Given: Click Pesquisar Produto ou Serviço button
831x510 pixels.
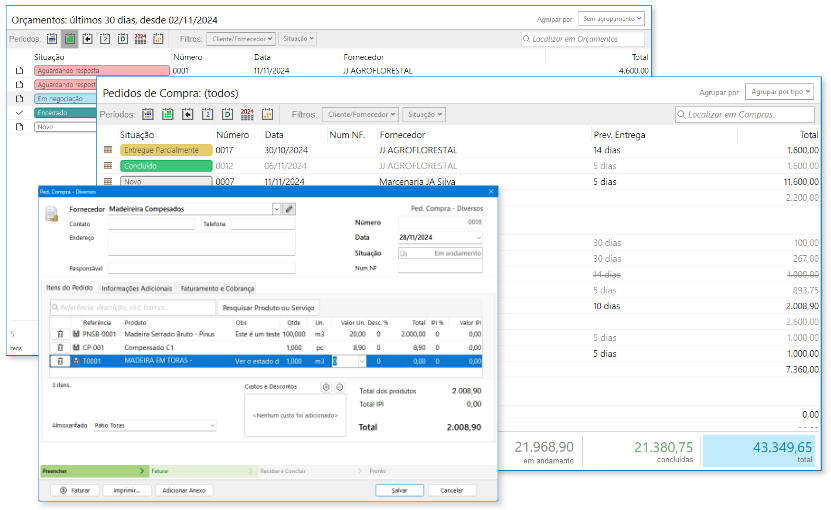Looking at the screenshot, I should (x=268, y=307).
